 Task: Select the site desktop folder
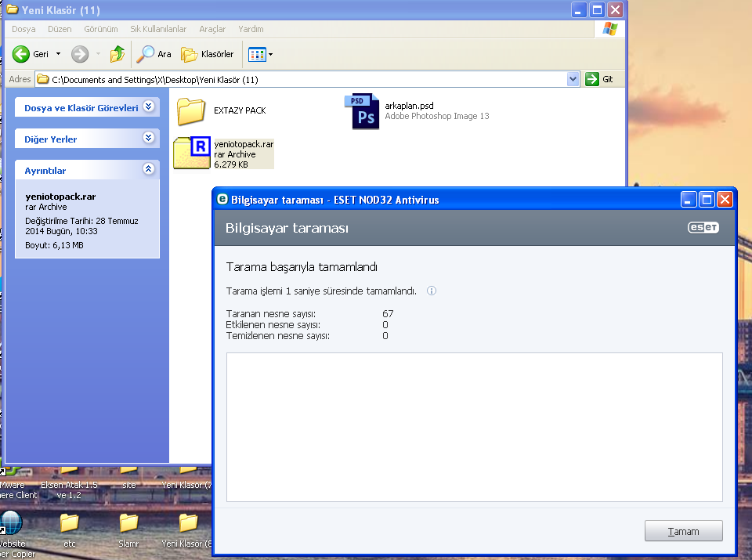pos(128,479)
